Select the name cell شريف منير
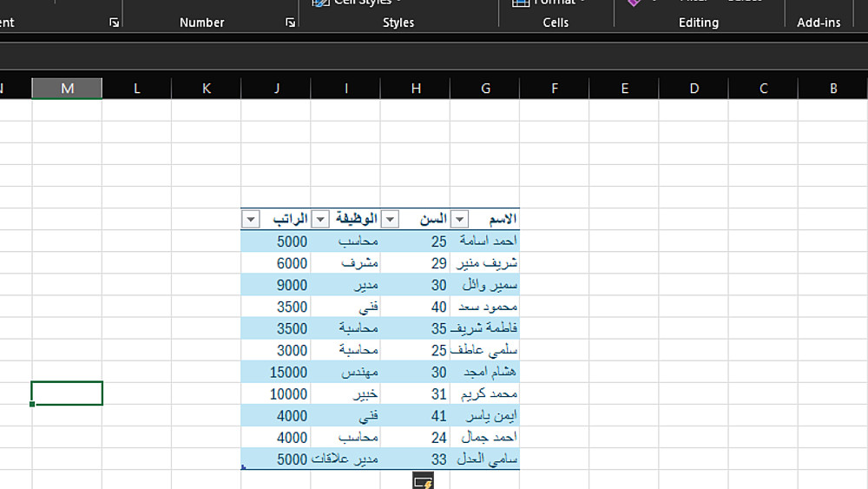This screenshot has height=489, width=868. (485, 263)
